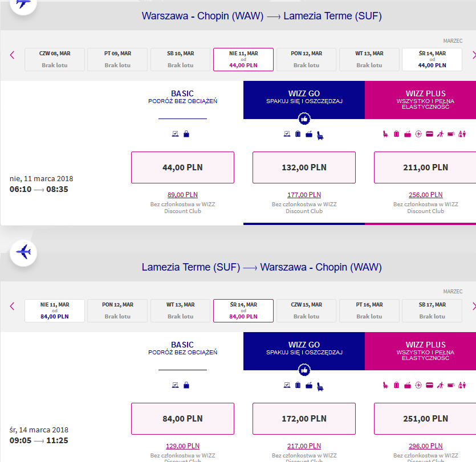Click the seat selection icon under outbound WIZZ GO

[320, 135]
